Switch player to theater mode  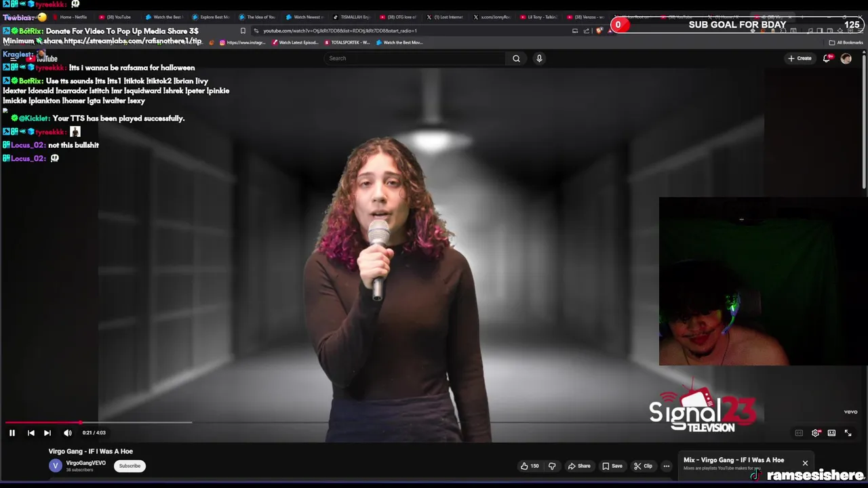click(x=831, y=433)
